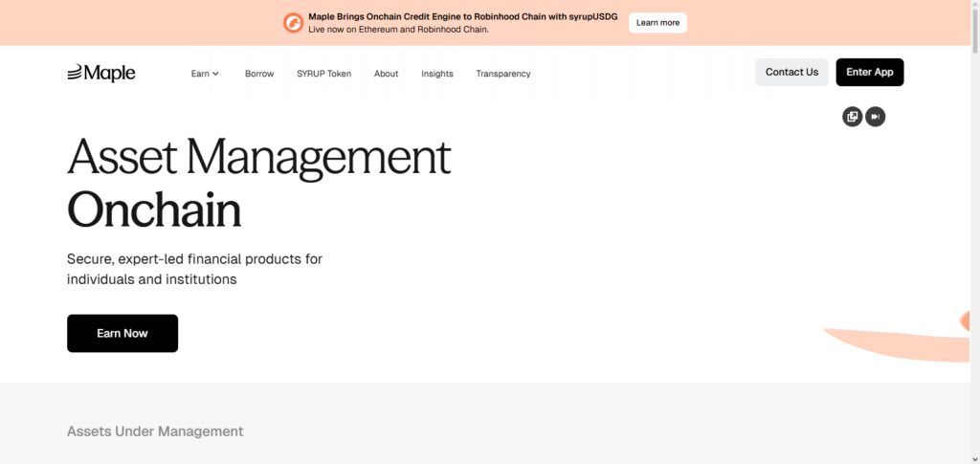Click the 'Assets Under Management' label

[155, 431]
